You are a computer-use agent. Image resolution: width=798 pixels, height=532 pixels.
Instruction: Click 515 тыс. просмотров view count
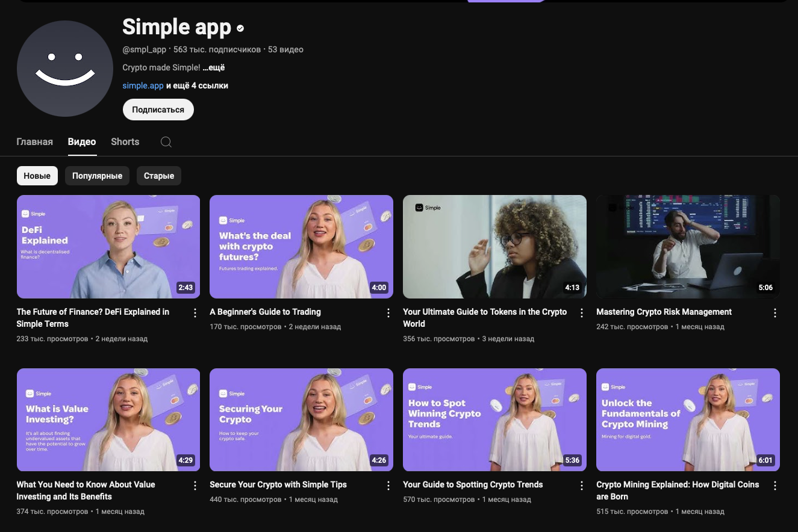click(632, 512)
